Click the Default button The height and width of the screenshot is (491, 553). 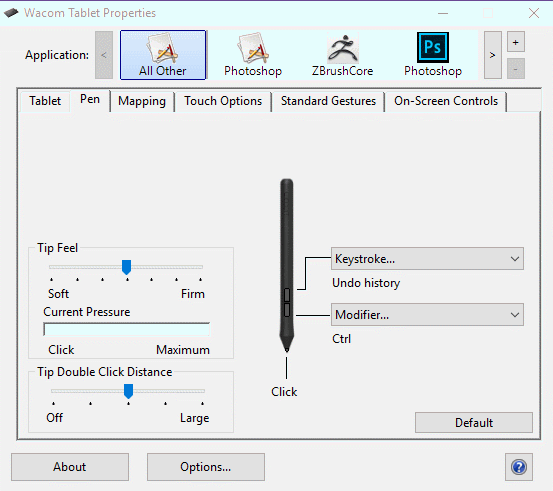474,423
